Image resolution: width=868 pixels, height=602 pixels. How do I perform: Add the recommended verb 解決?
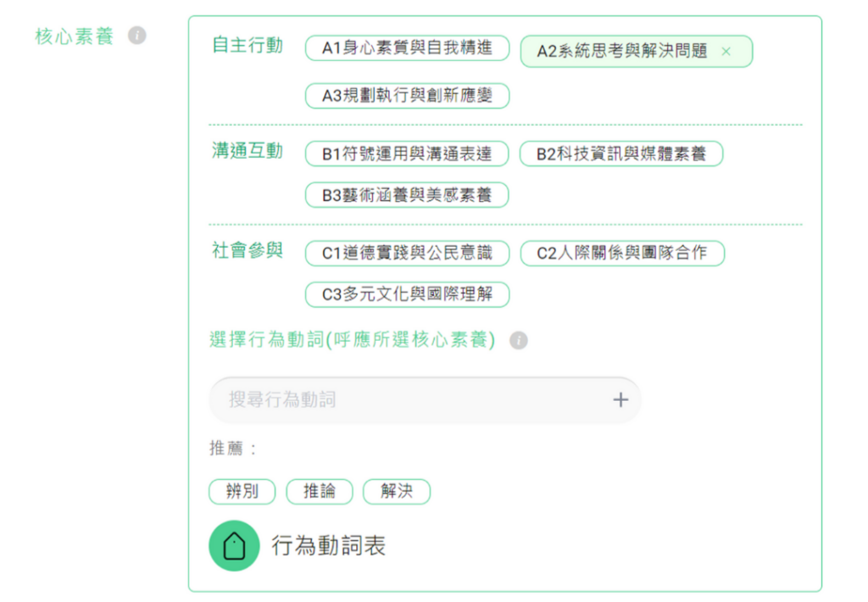pos(397,491)
